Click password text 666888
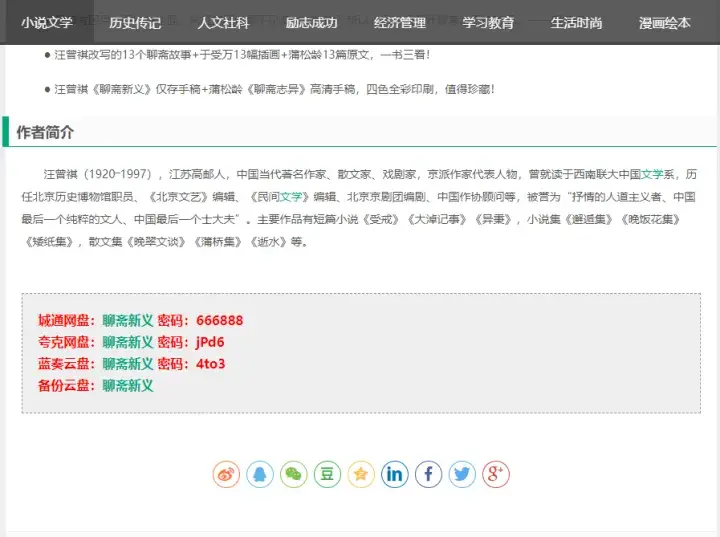This screenshot has height=537, width=720. pos(219,320)
